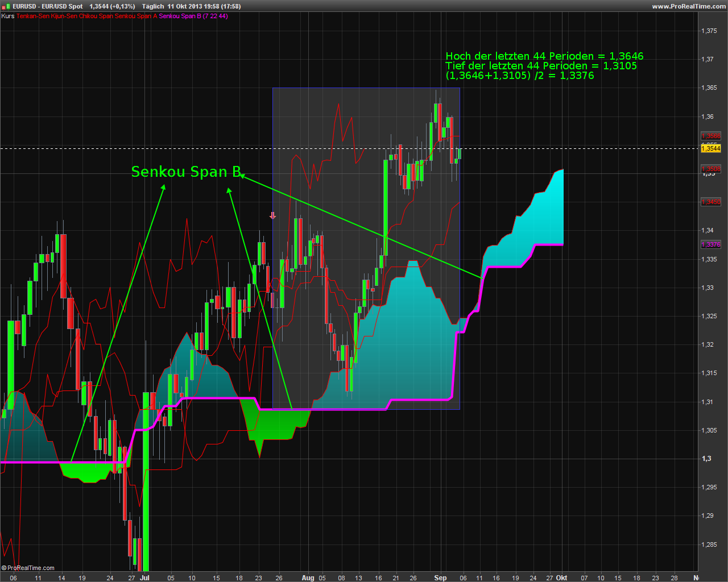Select the Chikou Span legend label
The image size is (728, 582).
[96, 16]
